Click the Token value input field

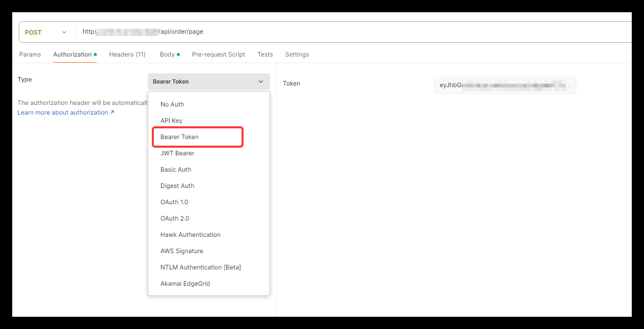point(504,86)
